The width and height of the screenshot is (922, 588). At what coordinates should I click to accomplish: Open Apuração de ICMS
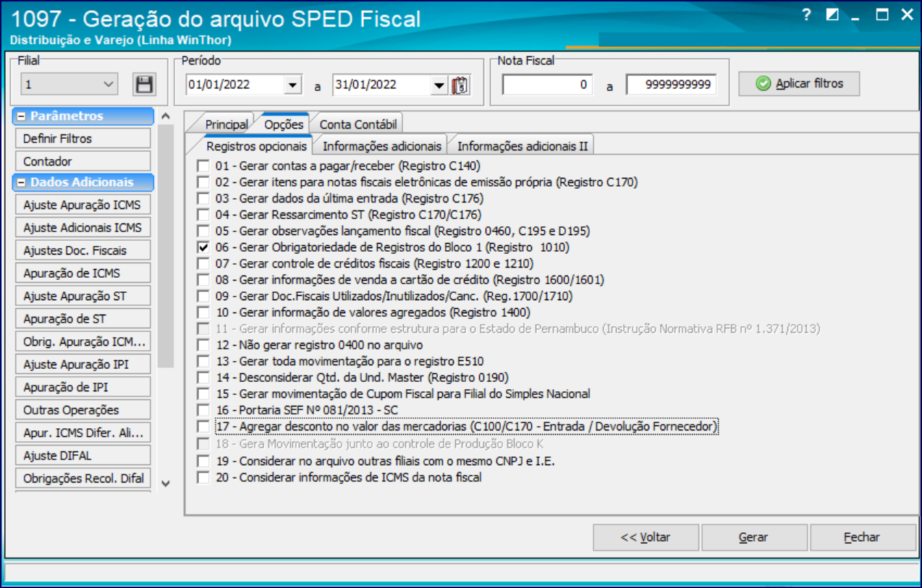coord(83,273)
